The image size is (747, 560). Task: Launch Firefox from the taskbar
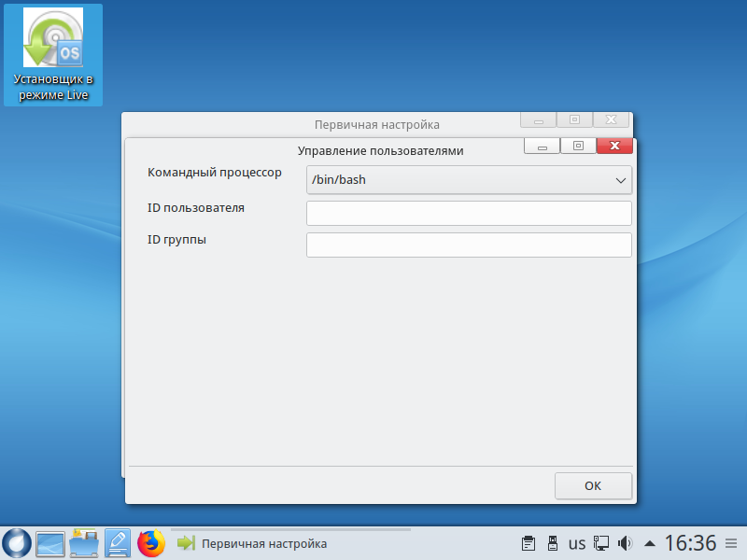tap(150, 543)
